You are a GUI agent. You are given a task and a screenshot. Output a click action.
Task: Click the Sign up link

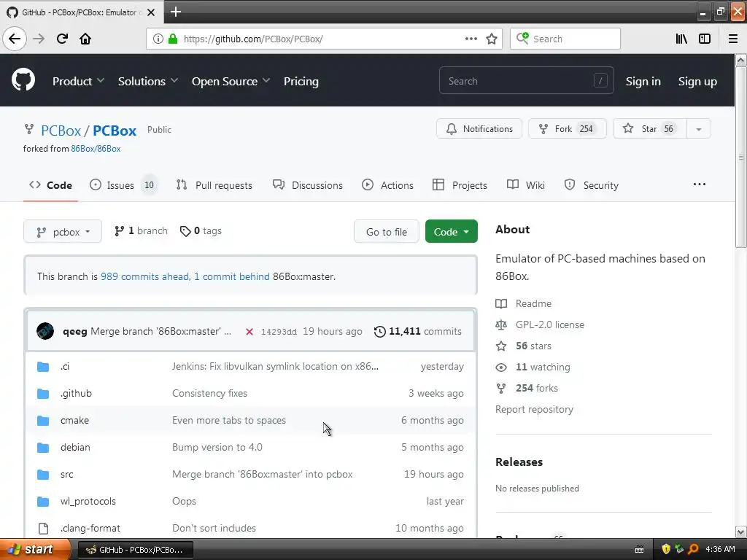click(x=697, y=82)
